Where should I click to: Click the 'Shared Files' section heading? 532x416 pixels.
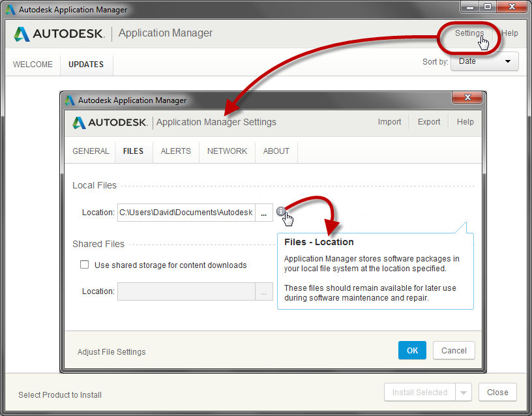tap(98, 244)
